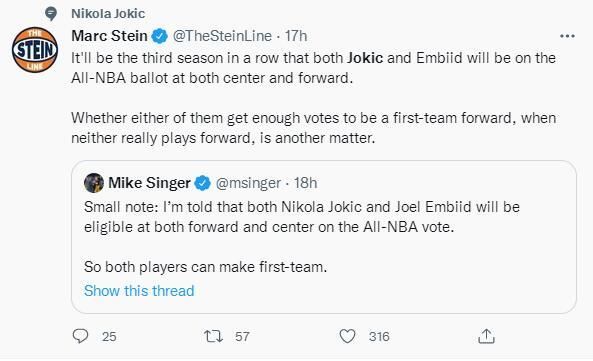
Task: Retweet using the retweet arrows icon
Action: (x=214, y=336)
